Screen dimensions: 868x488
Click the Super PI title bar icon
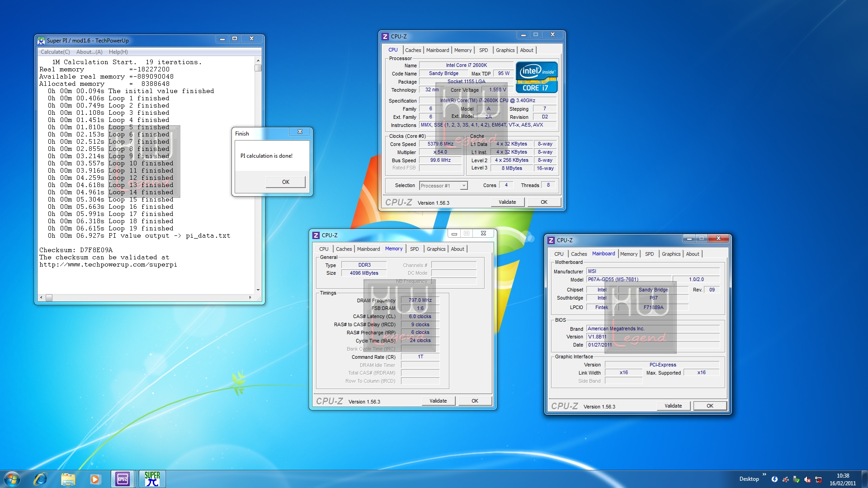pyautogui.click(x=41, y=40)
